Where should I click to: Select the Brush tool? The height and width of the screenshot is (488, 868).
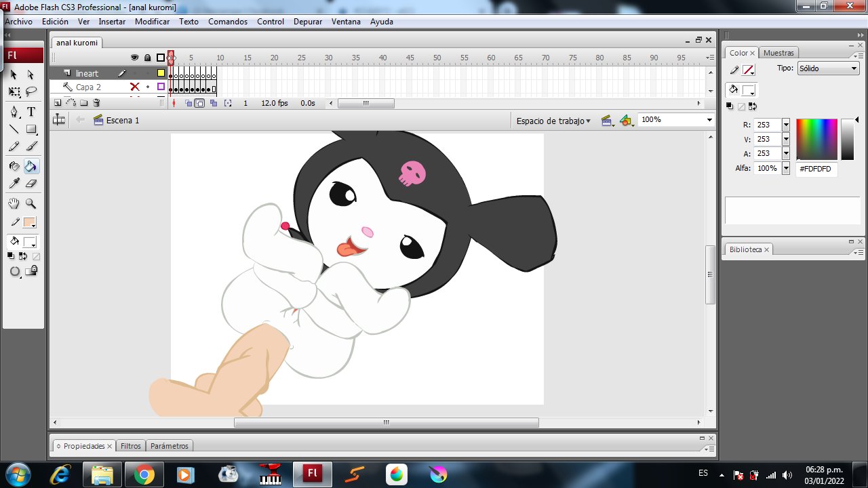point(31,146)
